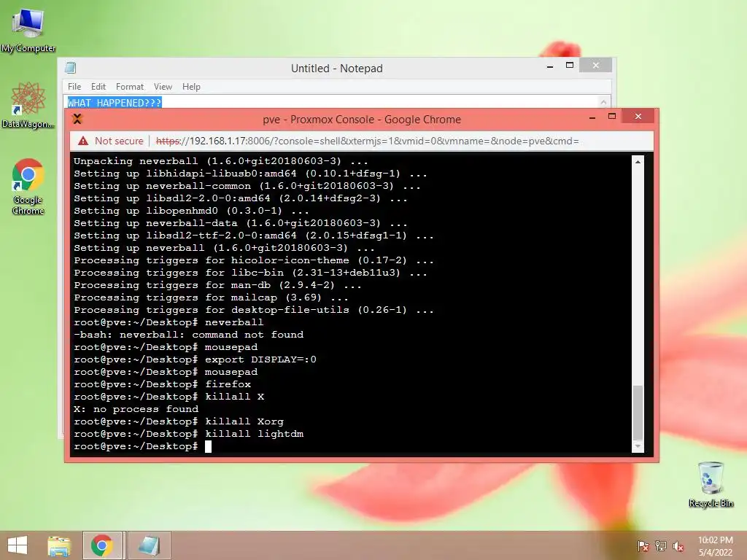Close the Notepad window
Screen dimensions: 747x560
point(595,65)
